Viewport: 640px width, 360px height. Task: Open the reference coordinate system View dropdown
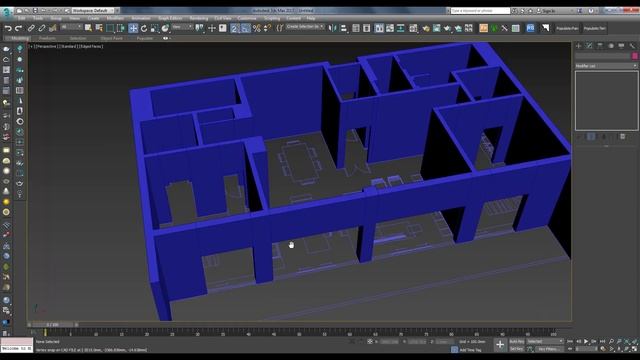(182, 27)
